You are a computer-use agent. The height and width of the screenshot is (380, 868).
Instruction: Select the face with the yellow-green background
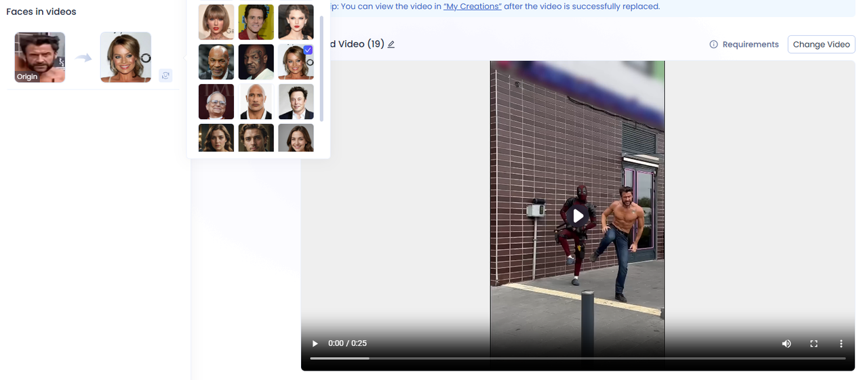click(256, 22)
